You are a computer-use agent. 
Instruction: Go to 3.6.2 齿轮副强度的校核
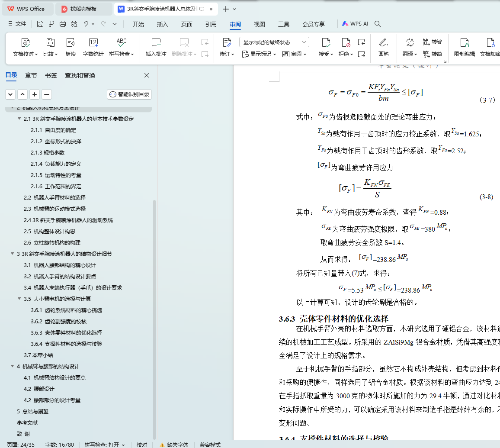(59, 321)
